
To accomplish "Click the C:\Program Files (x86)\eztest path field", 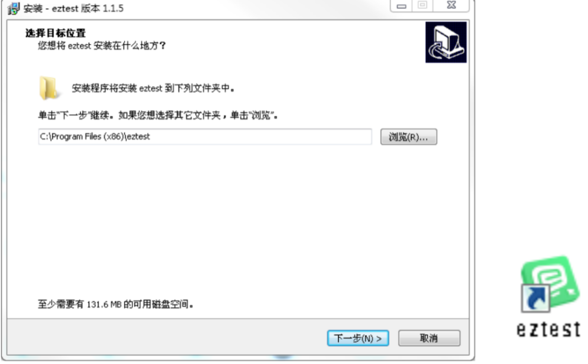I will click(205, 136).
